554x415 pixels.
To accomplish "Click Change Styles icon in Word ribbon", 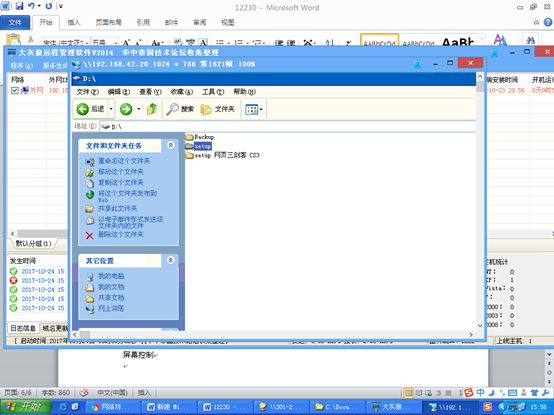I will (500, 40).
